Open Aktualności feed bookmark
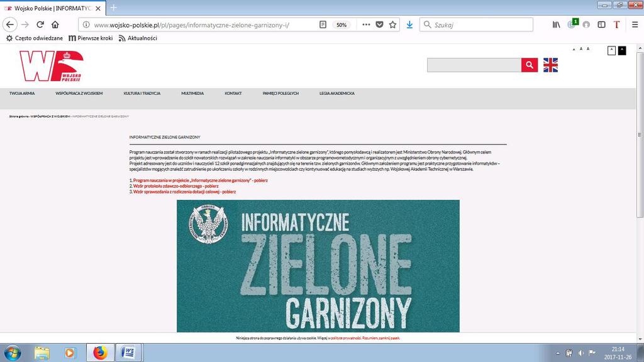Viewport: 644px width, 362px height. [138, 38]
